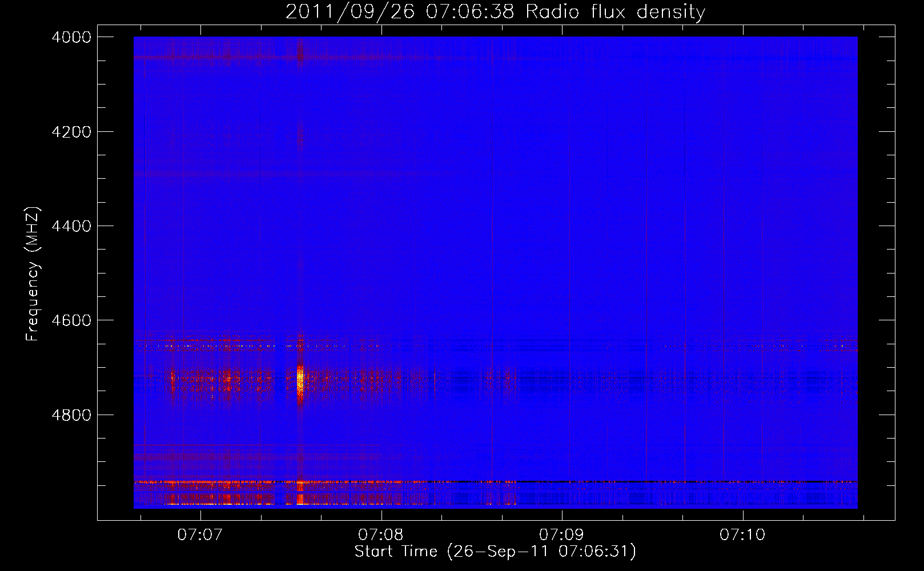Click the bright yellow burst near 4750 MHz
The image size is (924, 571).
[x=300, y=384]
